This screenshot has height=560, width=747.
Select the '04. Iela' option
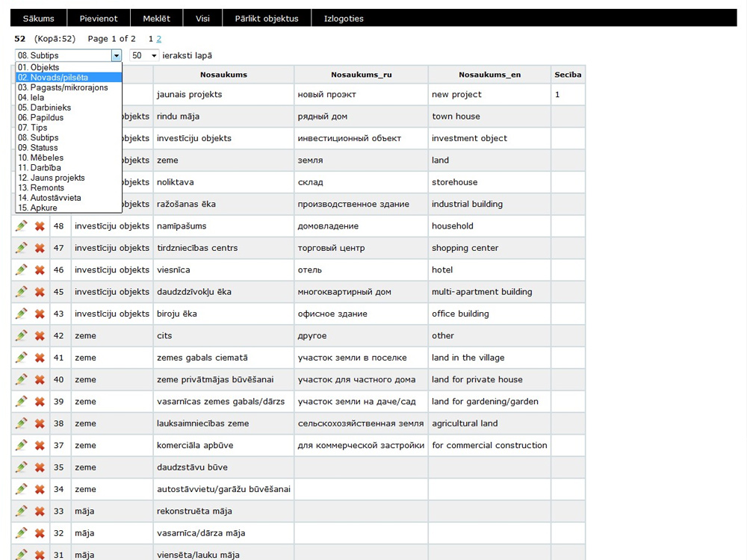click(69, 97)
